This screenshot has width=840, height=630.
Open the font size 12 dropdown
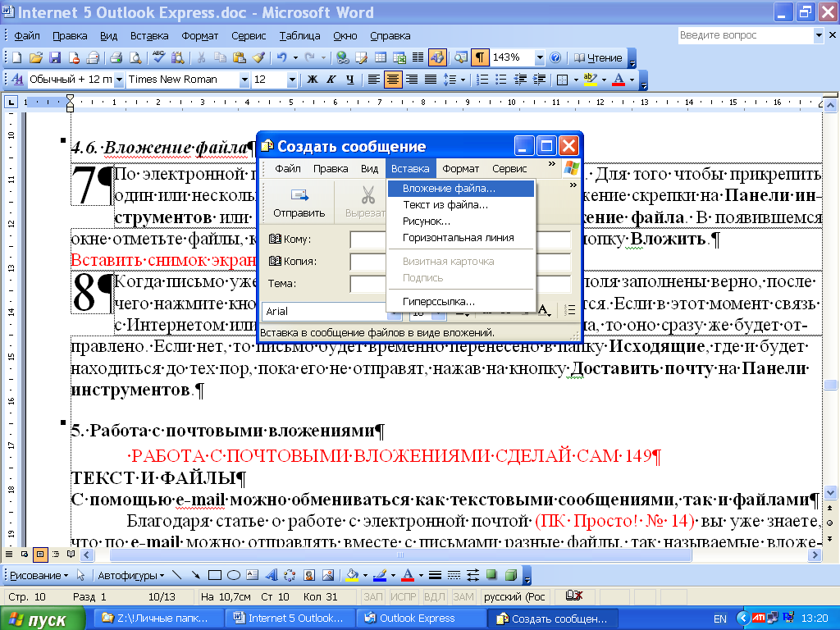pyautogui.click(x=292, y=80)
